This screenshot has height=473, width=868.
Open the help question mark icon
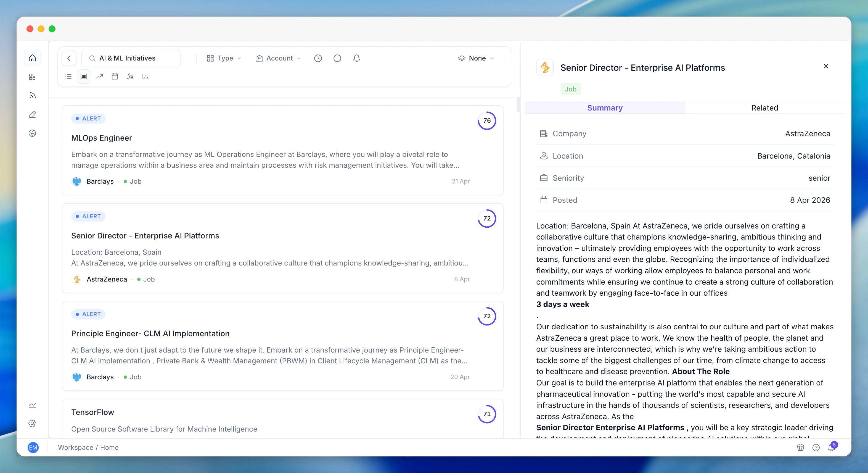tap(816, 447)
